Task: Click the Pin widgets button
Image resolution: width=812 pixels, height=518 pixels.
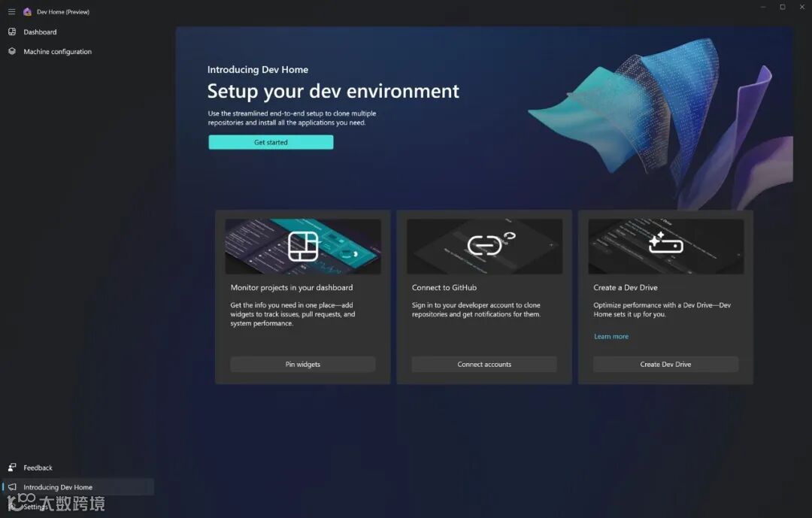Action: tap(303, 364)
